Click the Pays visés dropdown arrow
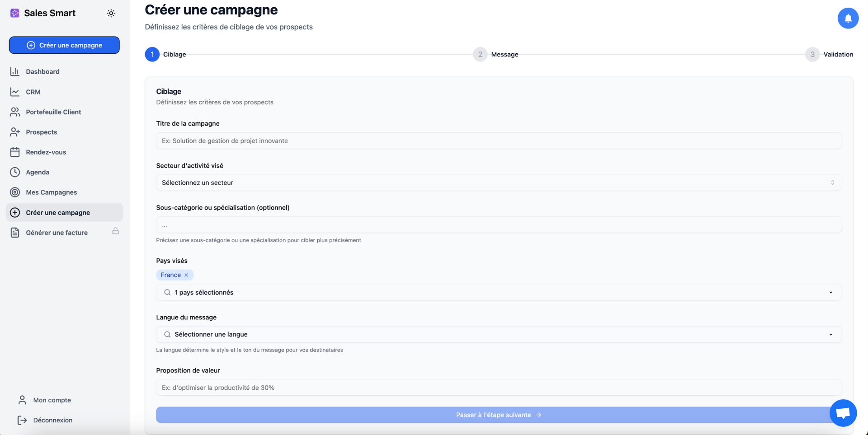 click(830, 292)
